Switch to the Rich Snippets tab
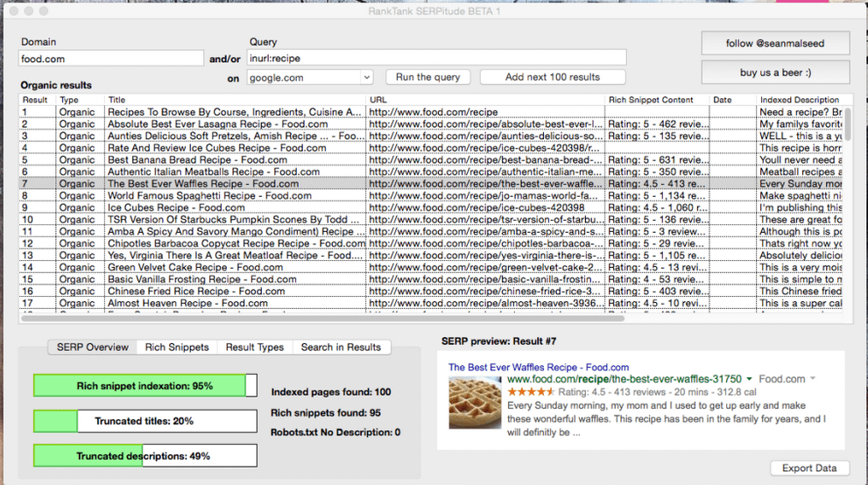Viewport: 868px width, 485px height. point(177,347)
